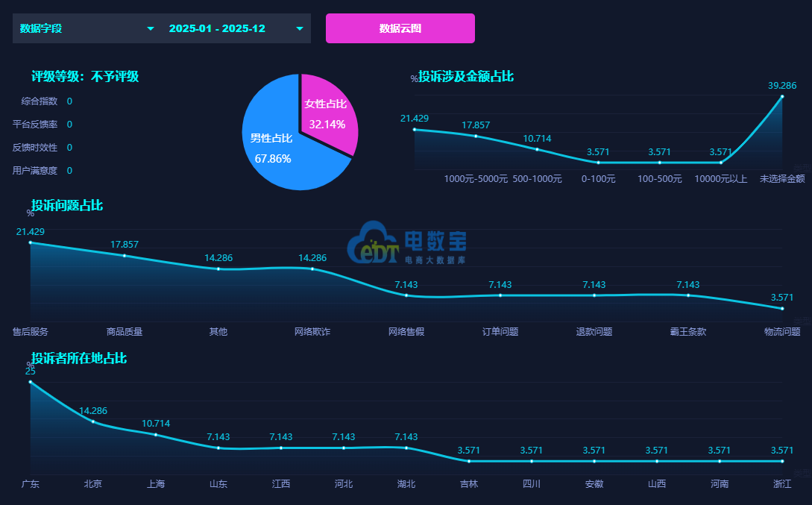Select the 北京 data point at 14.286
Viewport: 812px width, 505px height.
[x=93, y=421]
